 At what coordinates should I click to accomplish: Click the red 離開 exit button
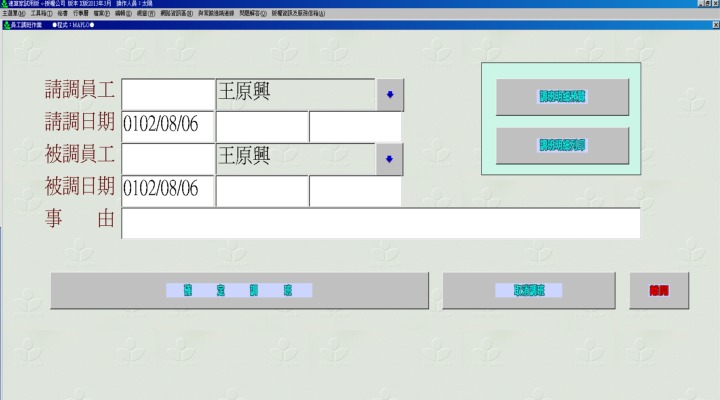pos(659,290)
